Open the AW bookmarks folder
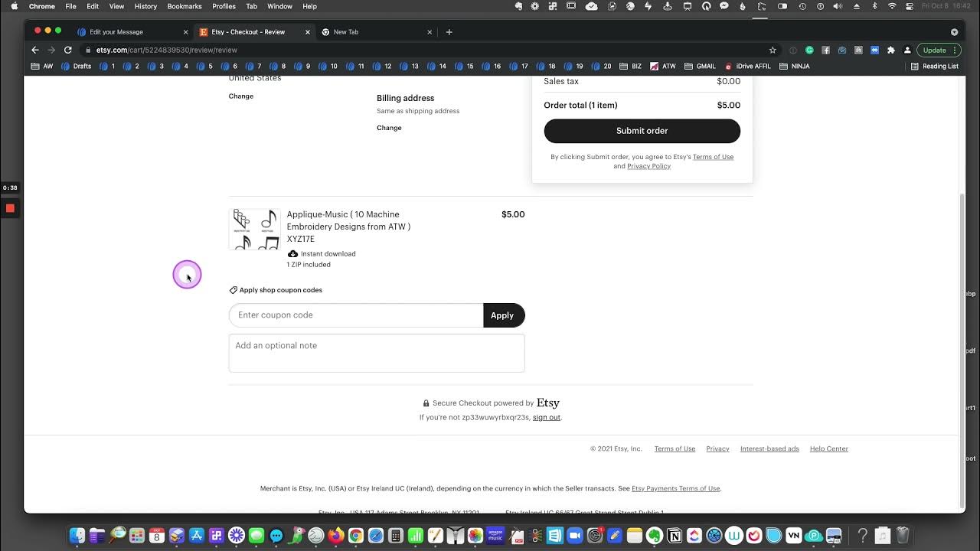 [42, 67]
